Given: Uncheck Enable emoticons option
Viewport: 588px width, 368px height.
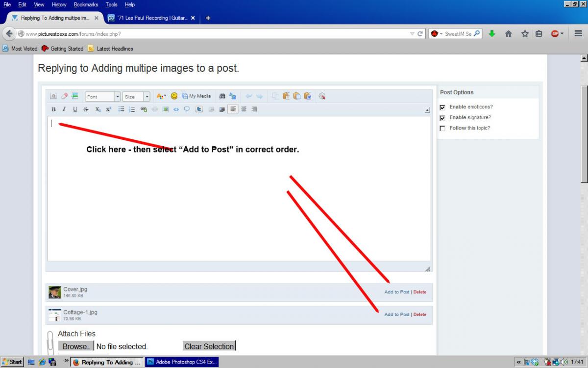Looking at the screenshot, I should 442,107.
